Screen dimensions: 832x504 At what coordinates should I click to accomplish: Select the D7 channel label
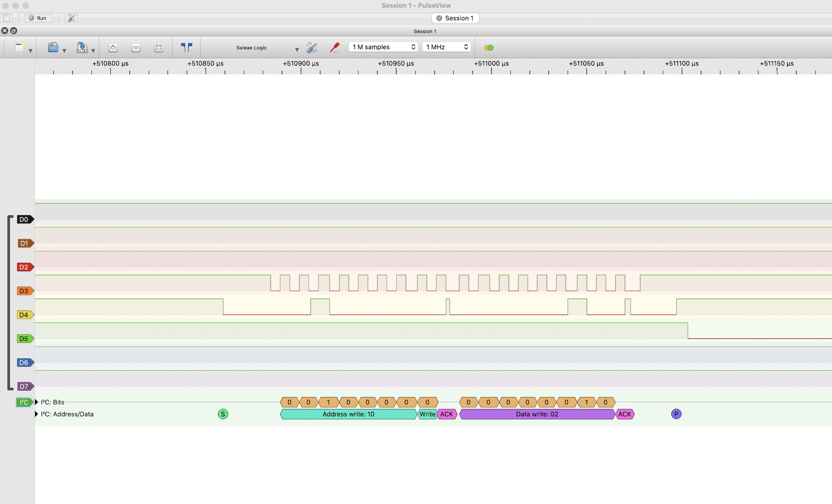[25, 386]
